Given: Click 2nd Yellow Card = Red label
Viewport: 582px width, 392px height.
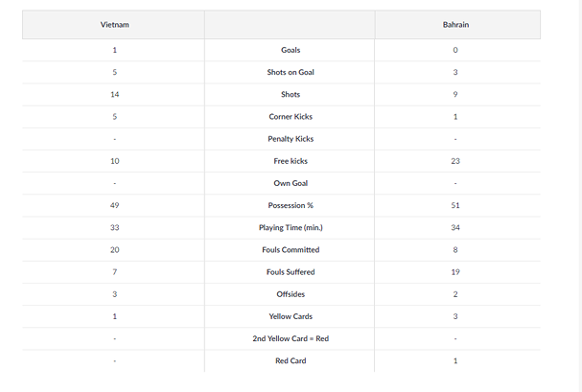Looking at the screenshot, I should 290,338.
